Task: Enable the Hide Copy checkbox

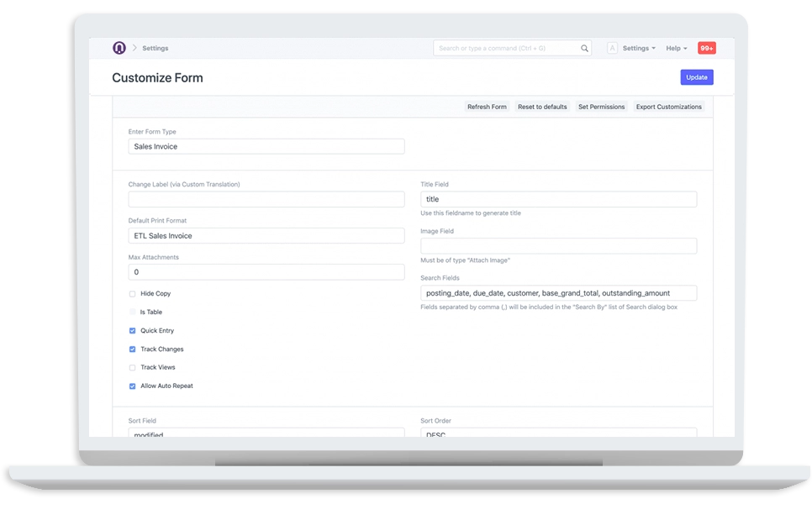Action: pos(132,293)
